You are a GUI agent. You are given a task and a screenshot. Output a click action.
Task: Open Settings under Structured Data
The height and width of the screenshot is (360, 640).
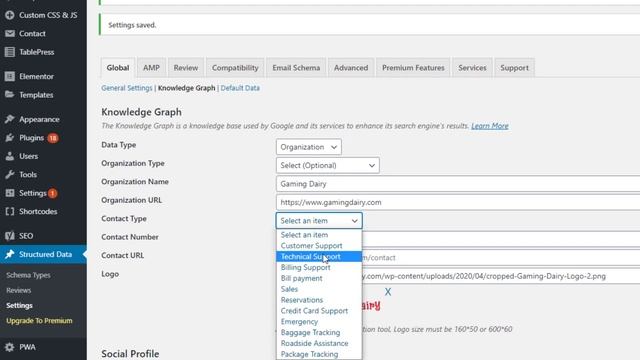click(x=19, y=305)
